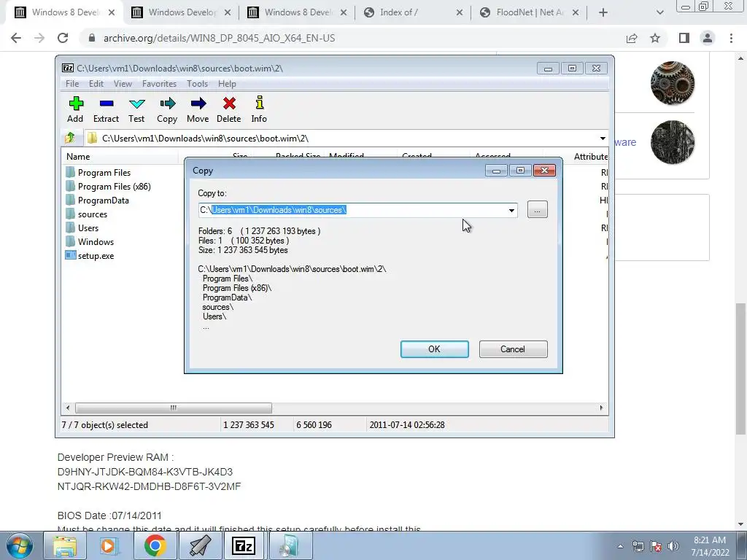Open the Help menu
The width and height of the screenshot is (747, 560).
[227, 84]
